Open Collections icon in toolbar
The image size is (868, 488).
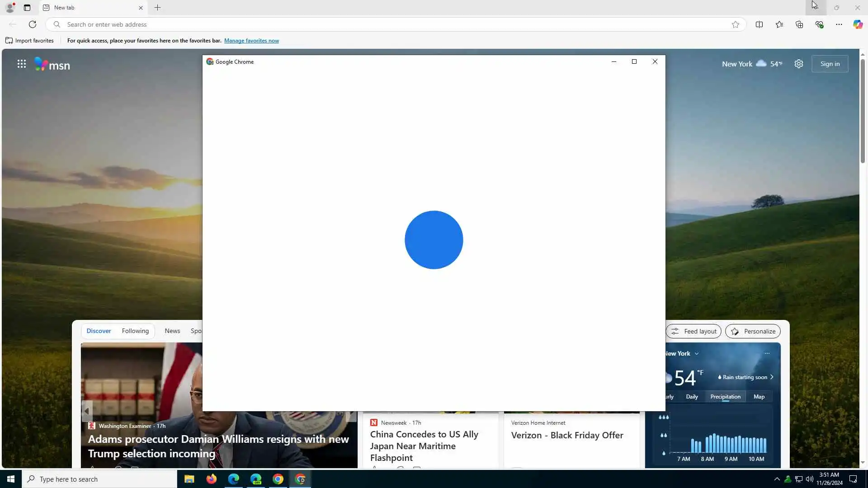pyautogui.click(x=799, y=24)
